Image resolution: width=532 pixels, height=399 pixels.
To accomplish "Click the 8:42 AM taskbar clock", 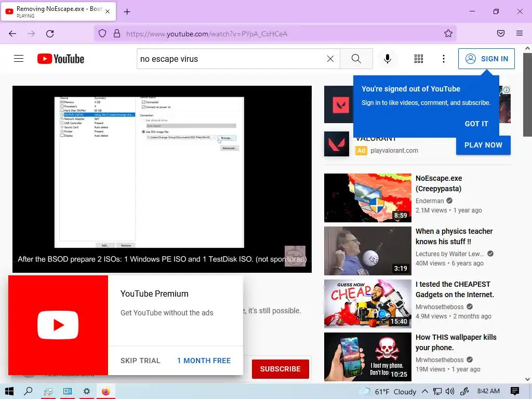I will [488, 391].
